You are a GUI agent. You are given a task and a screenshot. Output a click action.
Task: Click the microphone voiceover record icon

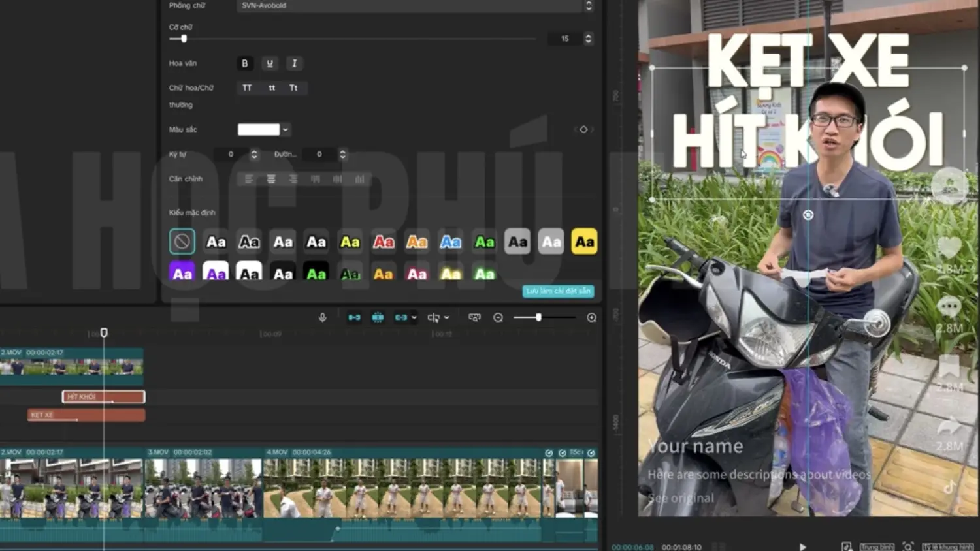pos(322,317)
